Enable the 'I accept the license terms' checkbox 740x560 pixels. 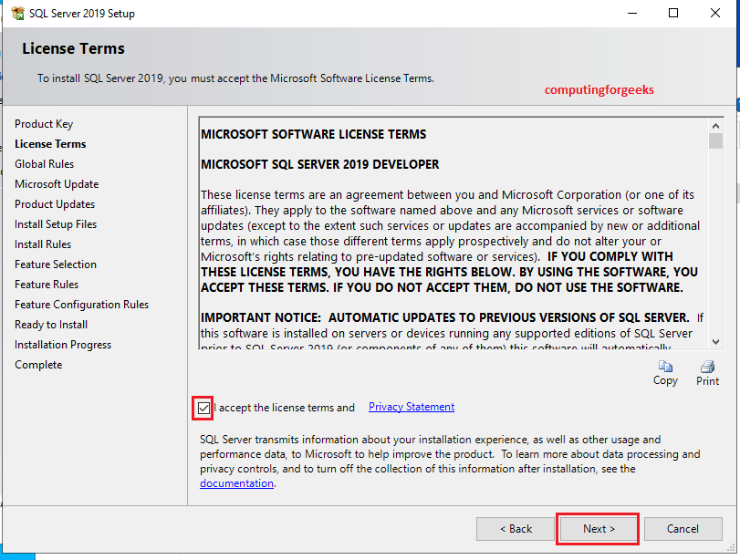tap(203, 408)
